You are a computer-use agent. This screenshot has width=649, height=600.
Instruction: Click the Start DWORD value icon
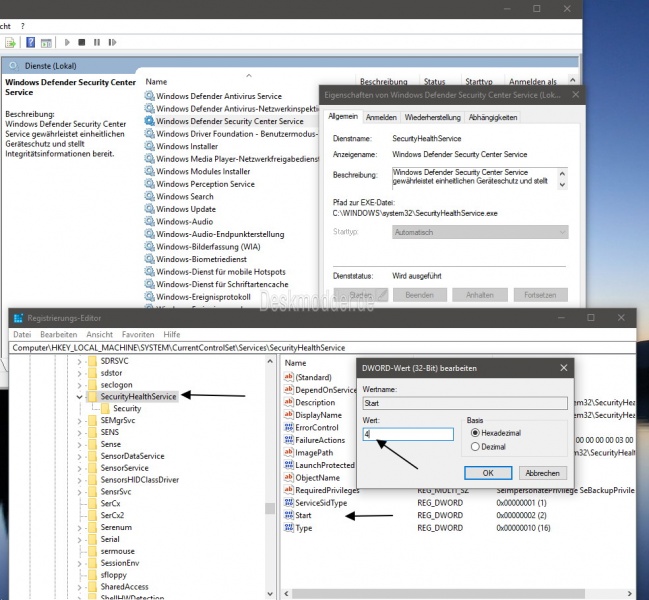(289, 515)
